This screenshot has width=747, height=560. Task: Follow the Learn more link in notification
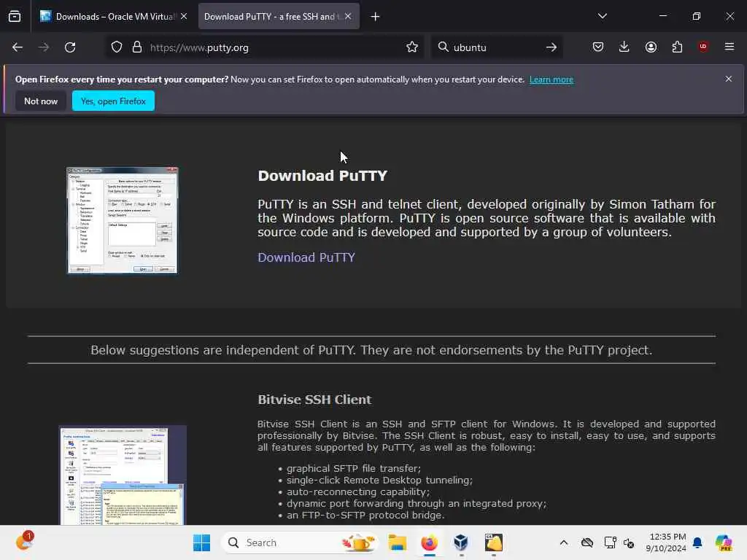tap(551, 79)
